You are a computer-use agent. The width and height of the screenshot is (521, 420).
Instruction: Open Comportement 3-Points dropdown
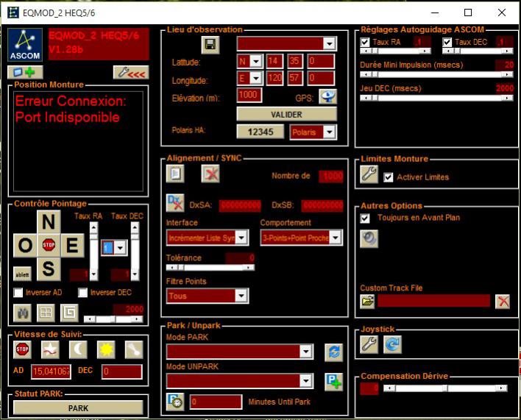click(336, 238)
